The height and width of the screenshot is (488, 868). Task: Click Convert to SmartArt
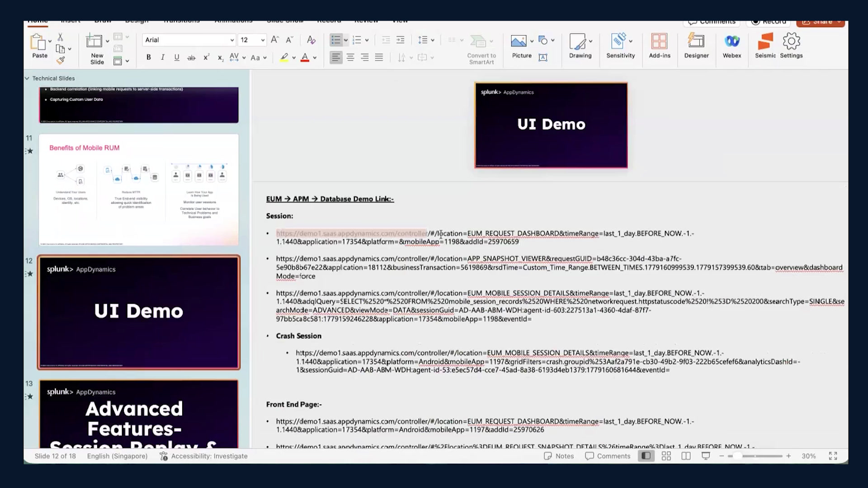481,50
